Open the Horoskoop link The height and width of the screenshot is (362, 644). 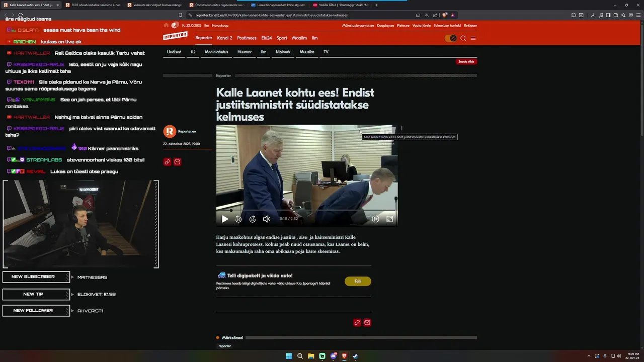[220, 25]
